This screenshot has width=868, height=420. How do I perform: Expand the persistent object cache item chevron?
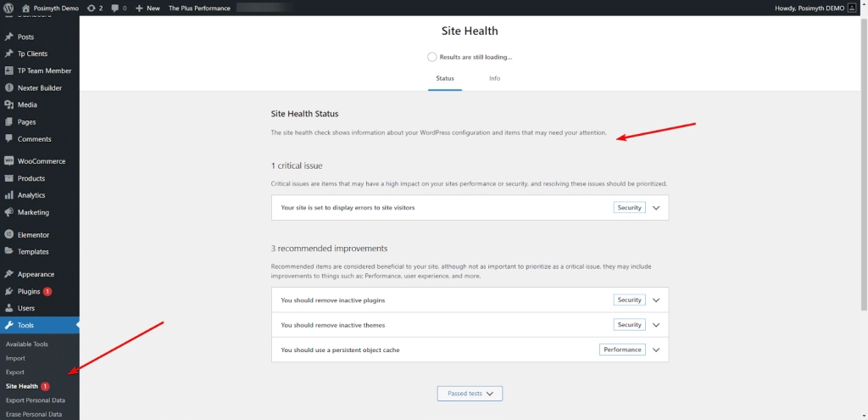(x=657, y=350)
